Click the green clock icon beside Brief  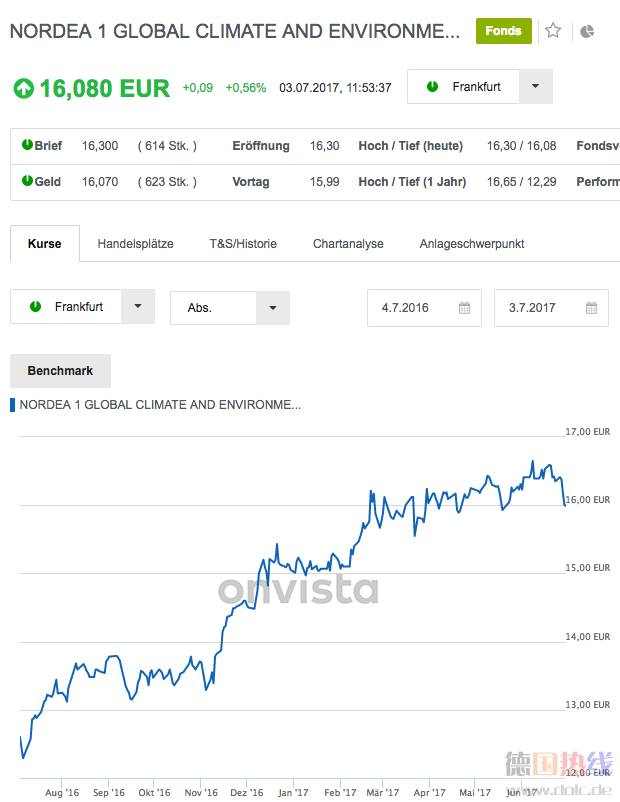click(27, 145)
